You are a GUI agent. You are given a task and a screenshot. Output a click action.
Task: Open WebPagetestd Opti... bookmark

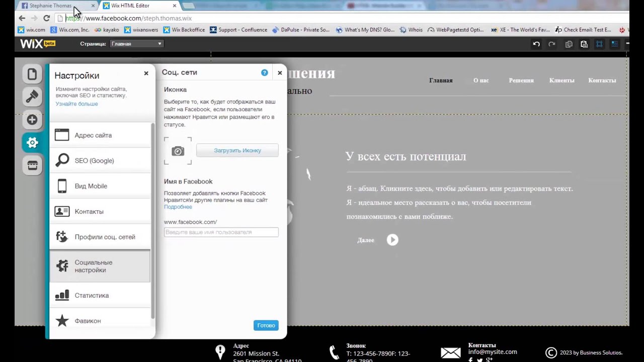455,30
